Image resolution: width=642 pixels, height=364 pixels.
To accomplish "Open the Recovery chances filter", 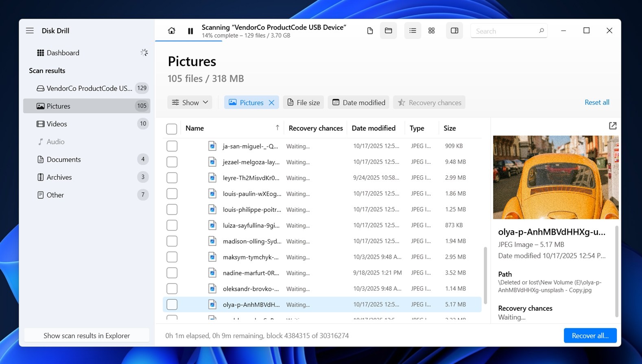I will click(429, 102).
